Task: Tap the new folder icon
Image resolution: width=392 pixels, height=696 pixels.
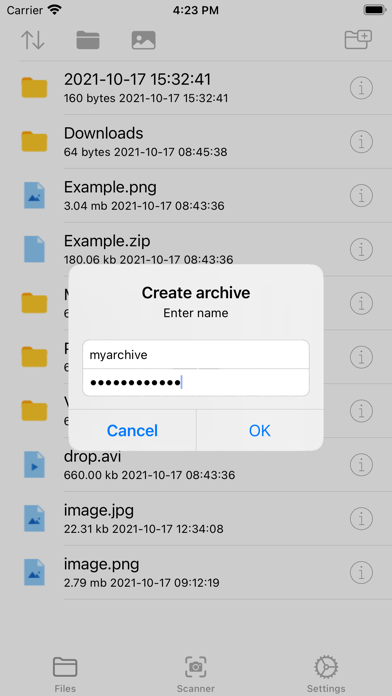Action: (x=358, y=40)
